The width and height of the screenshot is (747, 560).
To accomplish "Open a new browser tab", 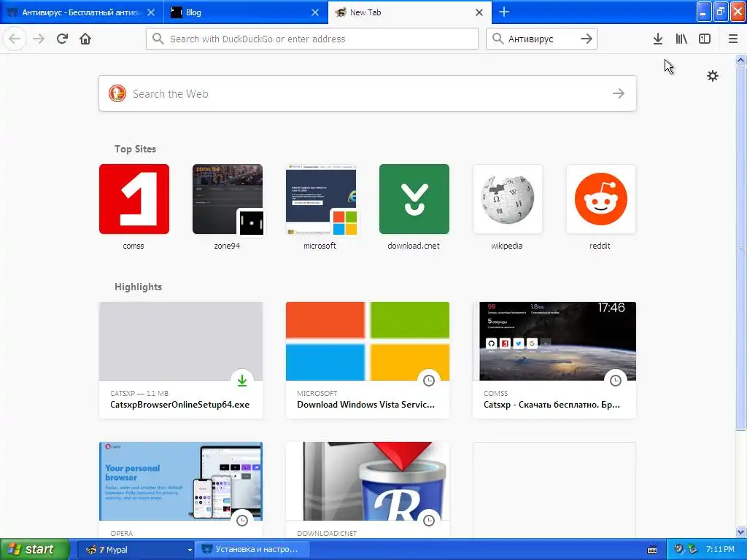I will click(503, 12).
